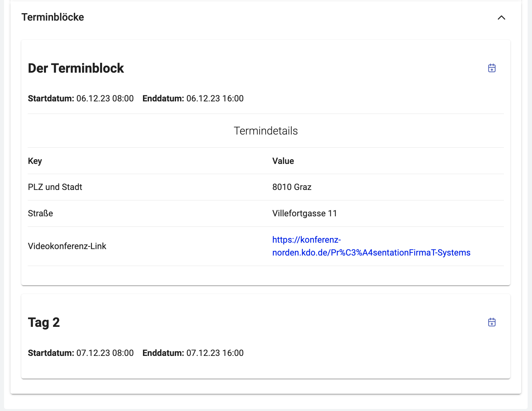The image size is (532, 411).
Task: Click the Key column header
Action: (x=35, y=161)
